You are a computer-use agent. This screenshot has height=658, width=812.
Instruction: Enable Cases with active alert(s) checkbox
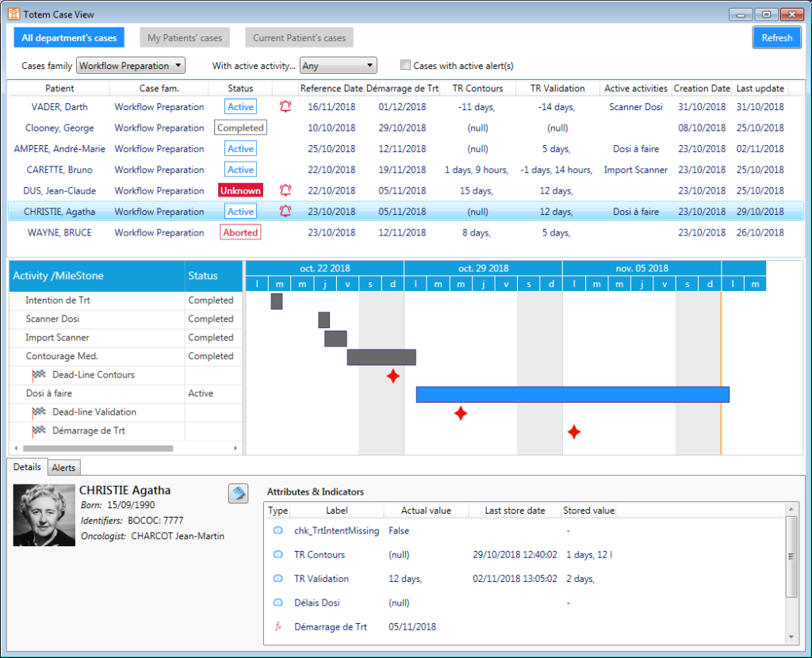[406, 66]
